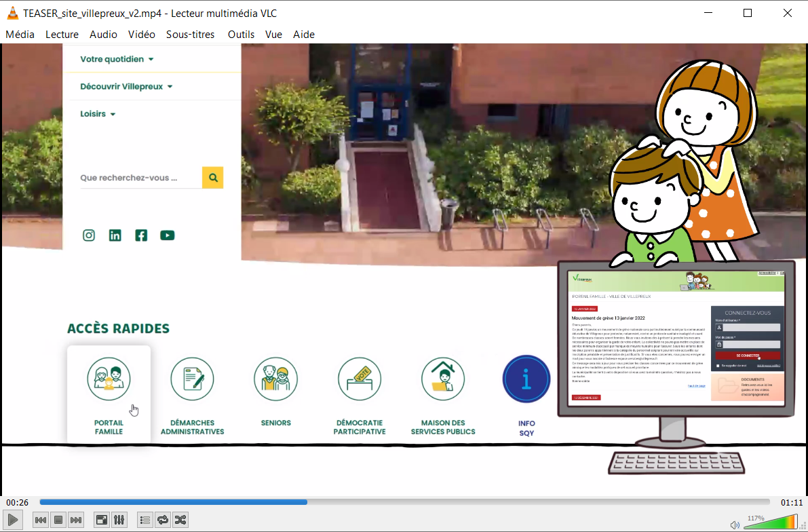Click the previous media skip button
Viewport: 808px width, 532px height.
click(41, 520)
